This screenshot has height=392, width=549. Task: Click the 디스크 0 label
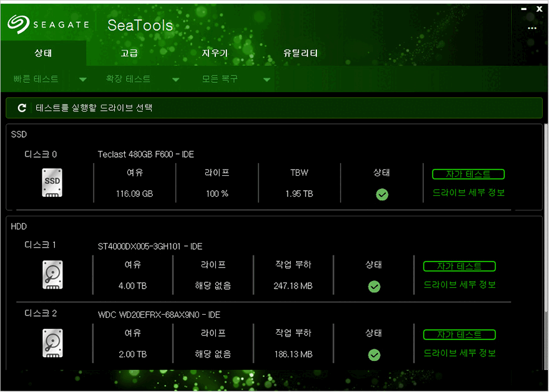click(x=41, y=154)
